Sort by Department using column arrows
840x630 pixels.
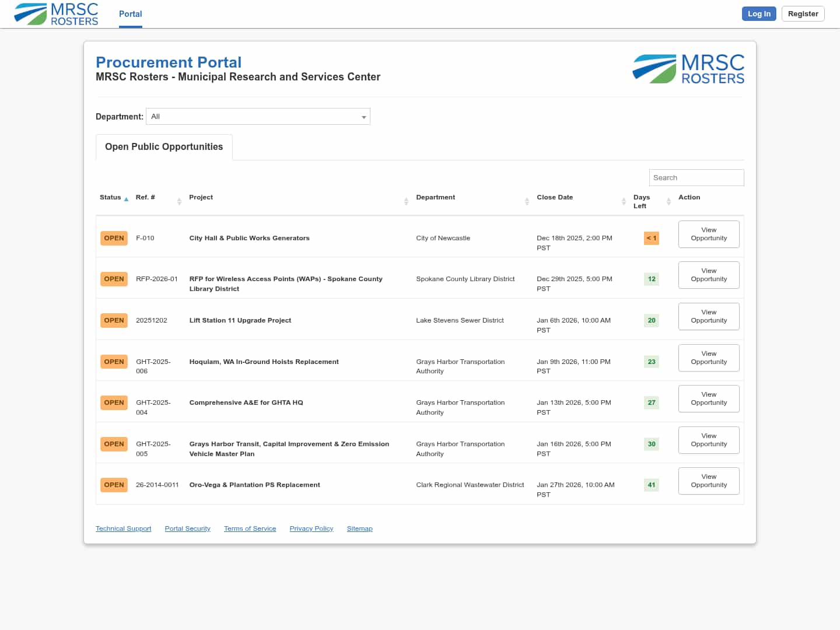(x=527, y=201)
